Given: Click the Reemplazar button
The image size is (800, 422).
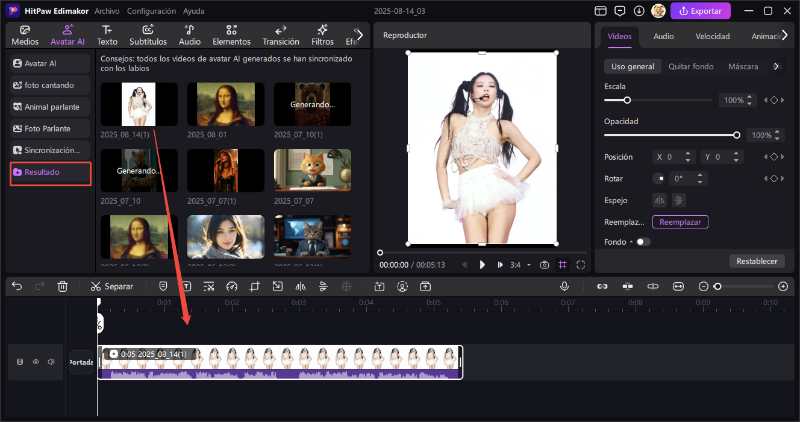Looking at the screenshot, I should (x=680, y=222).
